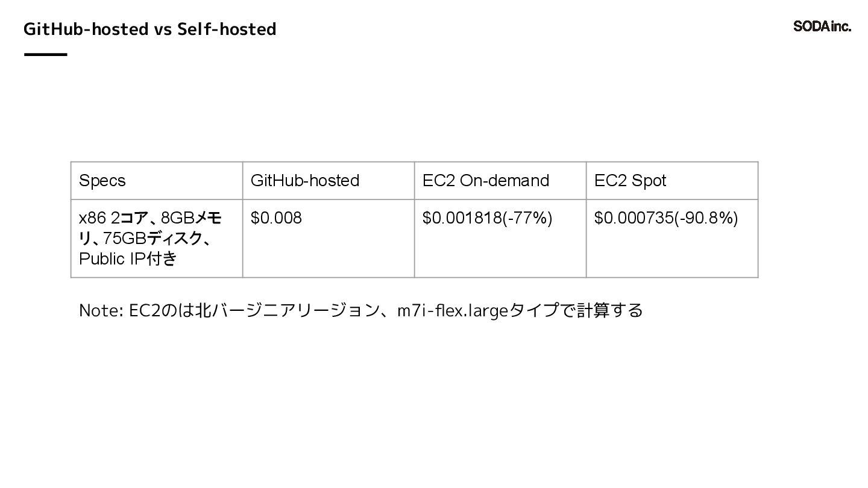Click the m7i-flex.large text in note

453,311
